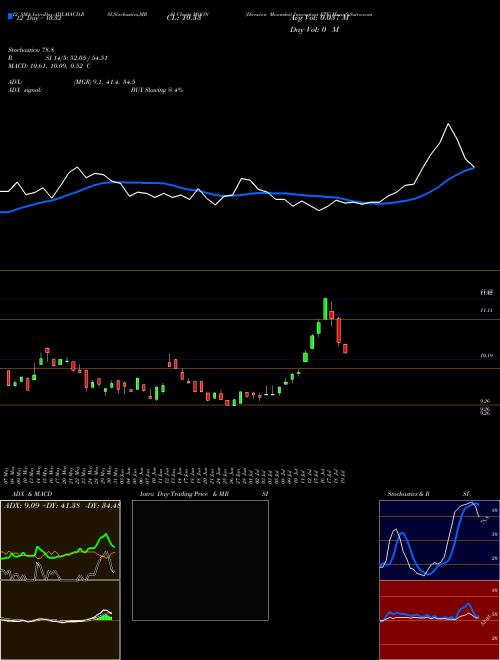Click the '12 Day = 10.32' SMA label

click(x=38, y=18)
